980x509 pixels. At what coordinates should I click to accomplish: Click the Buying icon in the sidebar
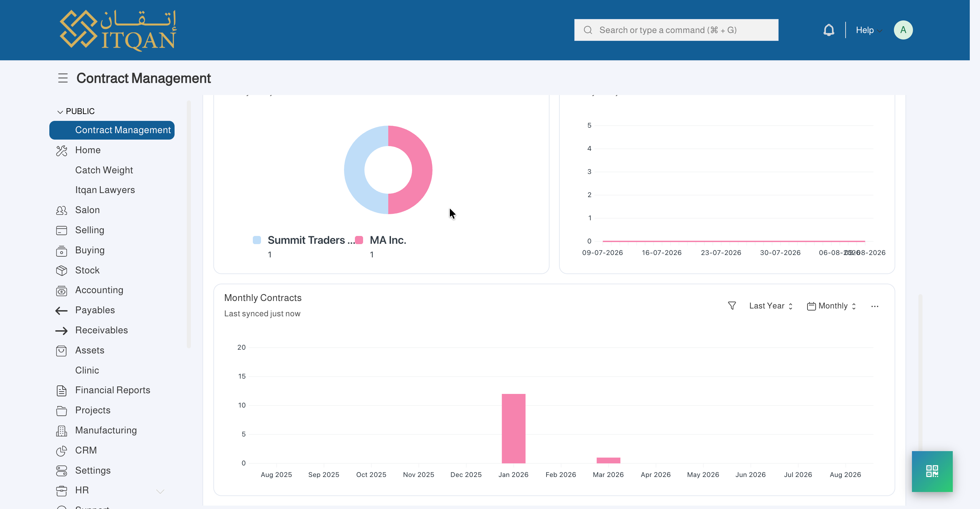coord(61,251)
